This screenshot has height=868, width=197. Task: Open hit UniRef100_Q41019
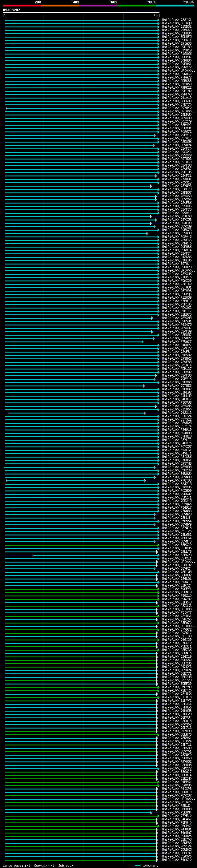176,98
